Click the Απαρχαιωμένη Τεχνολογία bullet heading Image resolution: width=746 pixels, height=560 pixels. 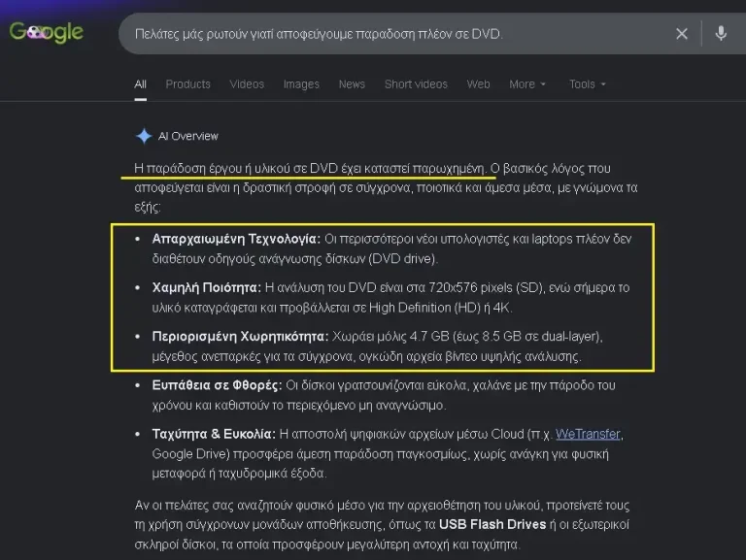click(236, 239)
